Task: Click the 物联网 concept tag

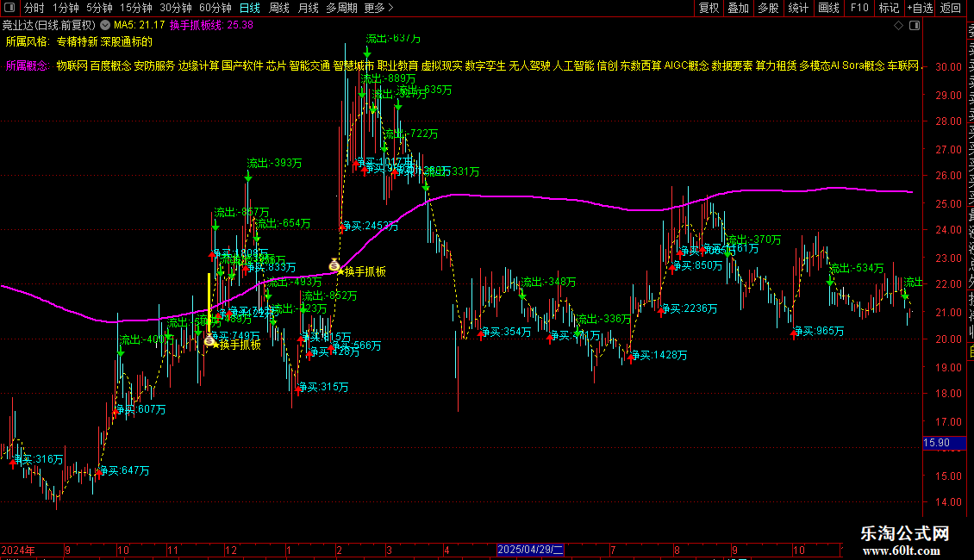Action: (x=72, y=65)
